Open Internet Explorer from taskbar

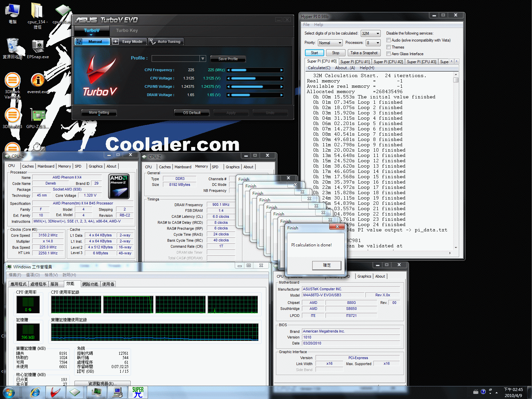pos(35,392)
